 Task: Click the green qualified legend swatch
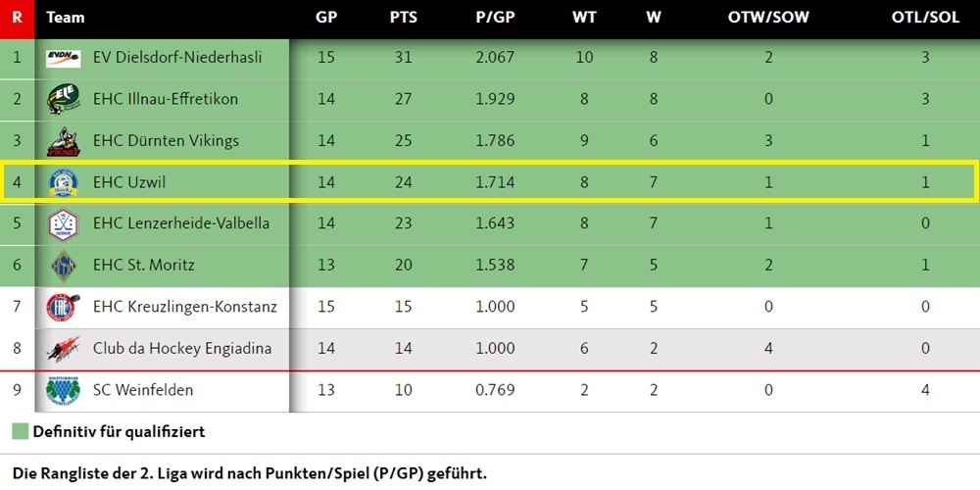20,432
